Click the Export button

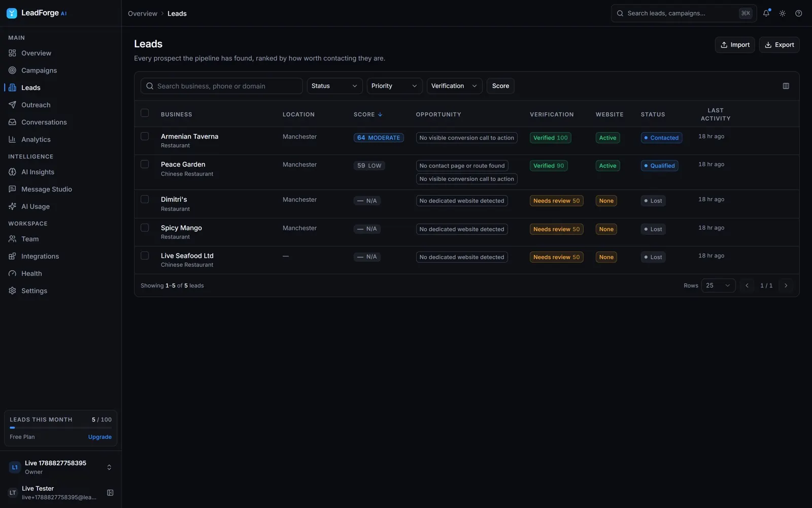click(x=779, y=45)
